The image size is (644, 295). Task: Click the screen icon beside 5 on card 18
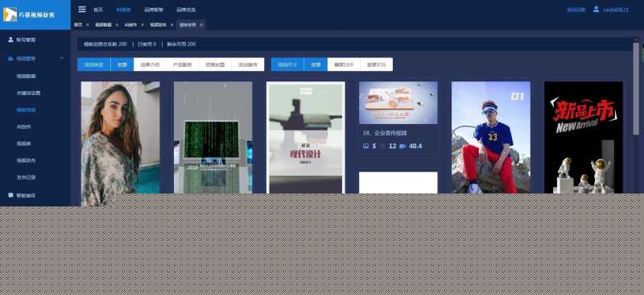point(366,146)
